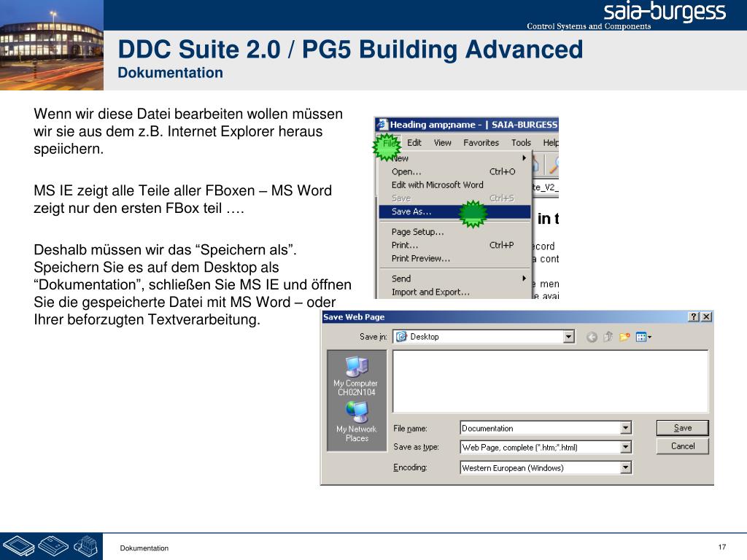
Task: Click the File name input field
Action: (541, 428)
